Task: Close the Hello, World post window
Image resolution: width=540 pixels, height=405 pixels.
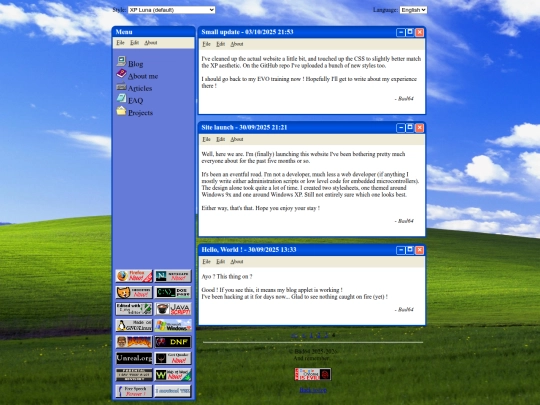Action: 419,250
